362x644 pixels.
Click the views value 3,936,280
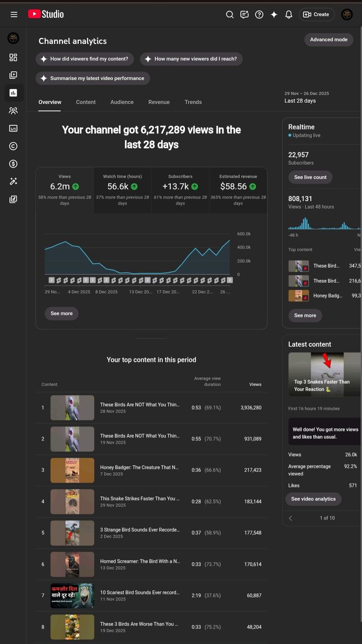[x=251, y=408]
